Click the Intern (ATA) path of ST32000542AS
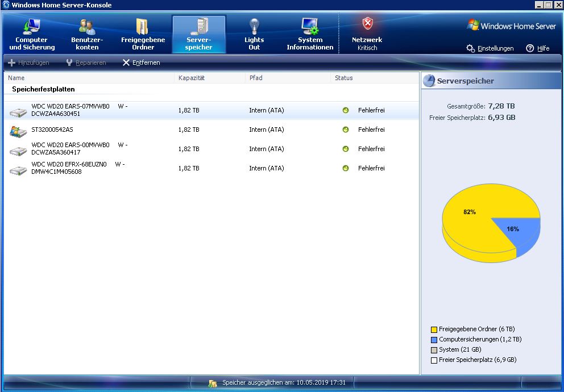Screen dimensions: 564x392 click(x=267, y=130)
